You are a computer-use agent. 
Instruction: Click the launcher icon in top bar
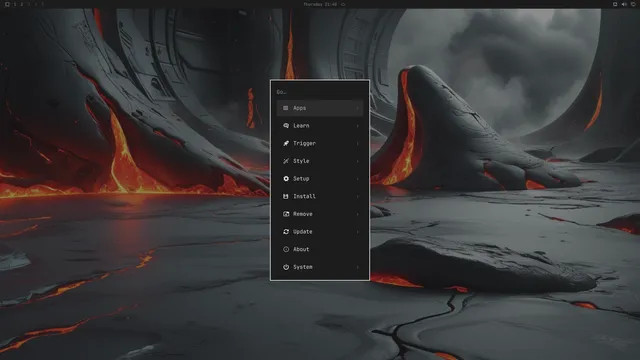[x=7, y=4]
